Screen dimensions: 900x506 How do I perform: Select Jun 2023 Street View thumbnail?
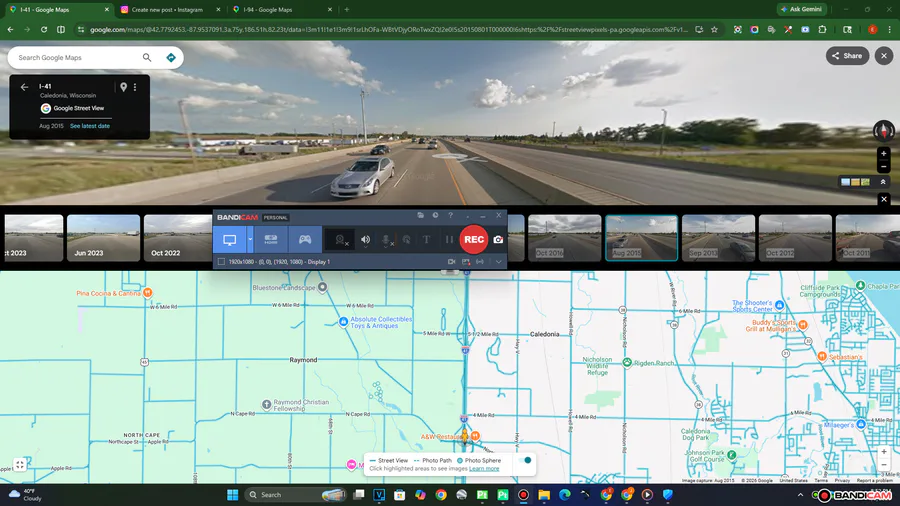(103, 238)
